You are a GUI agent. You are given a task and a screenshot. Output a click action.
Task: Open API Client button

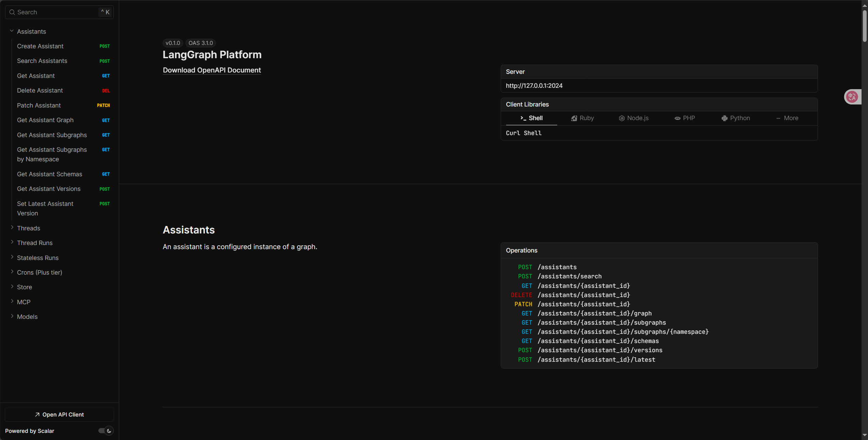click(x=59, y=414)
